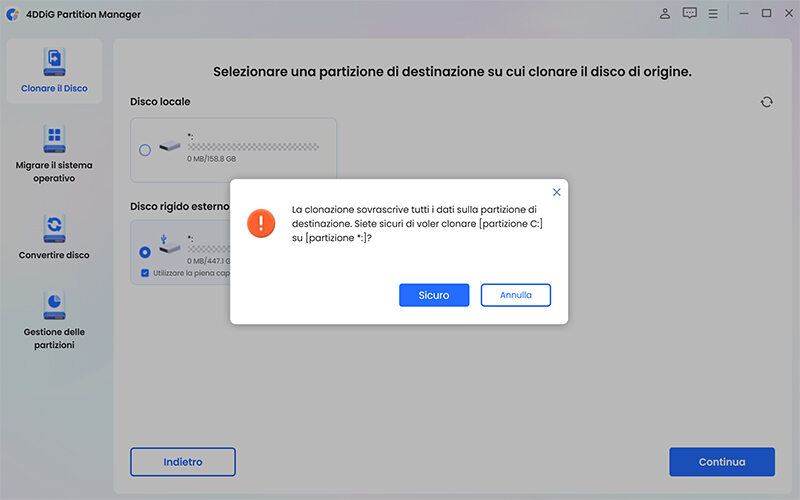Open Gestione delle partizioni section
The image size is (800, 500).
coord(54,320)
